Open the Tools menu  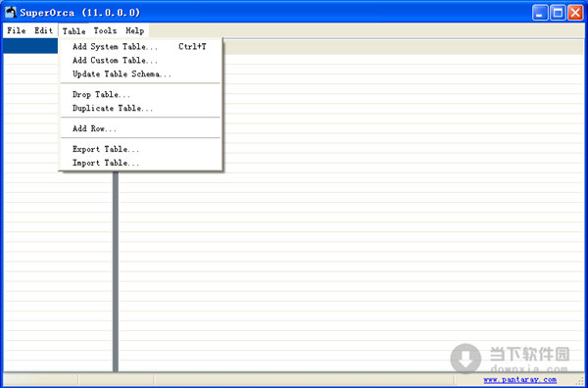(x=106, y=30)
